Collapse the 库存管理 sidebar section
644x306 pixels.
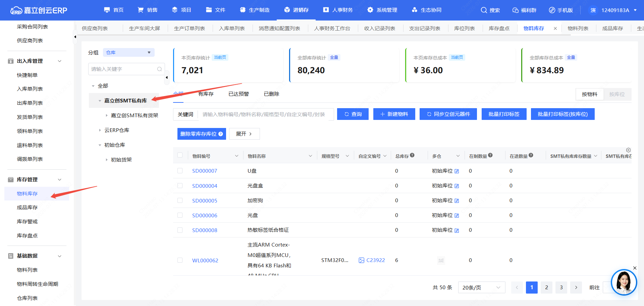[x=60, y=179]
